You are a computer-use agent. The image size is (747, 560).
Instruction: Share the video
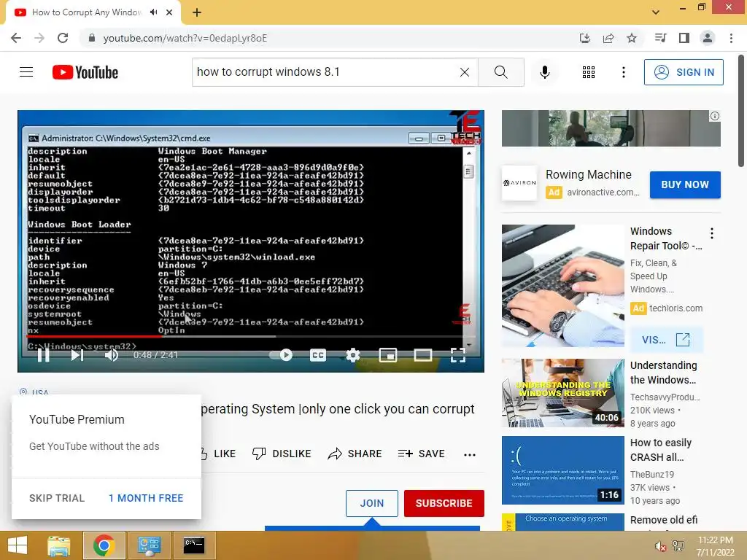pyautogui.click(x=355, y=454)
